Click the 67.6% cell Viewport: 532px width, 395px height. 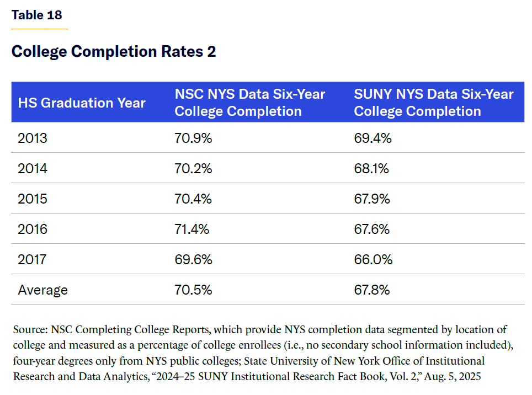click(373, 229)
